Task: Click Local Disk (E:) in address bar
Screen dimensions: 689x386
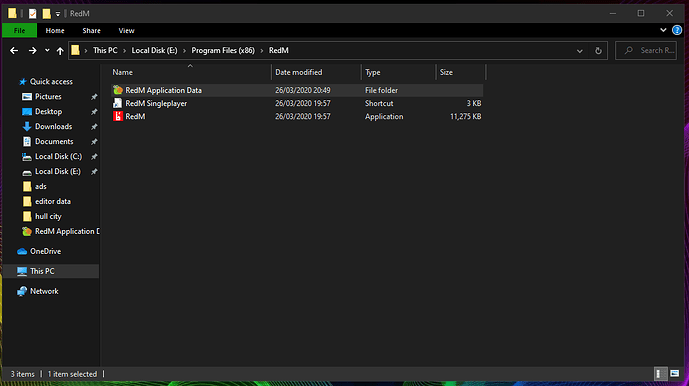Action: pyautogui.click(x=154, y=51)
